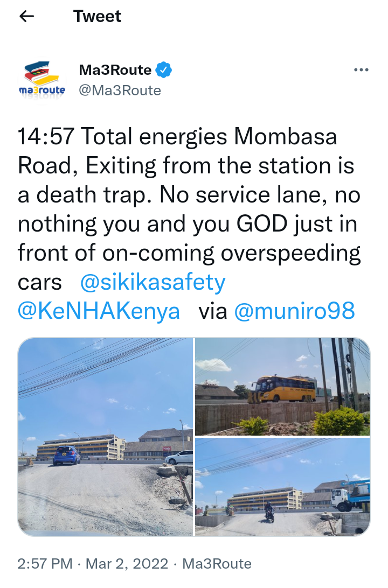Open the @KeNHAKenya mention
The width and height of the screenshot is (388, 588).
pyautogui.click(x=99, y=311)
